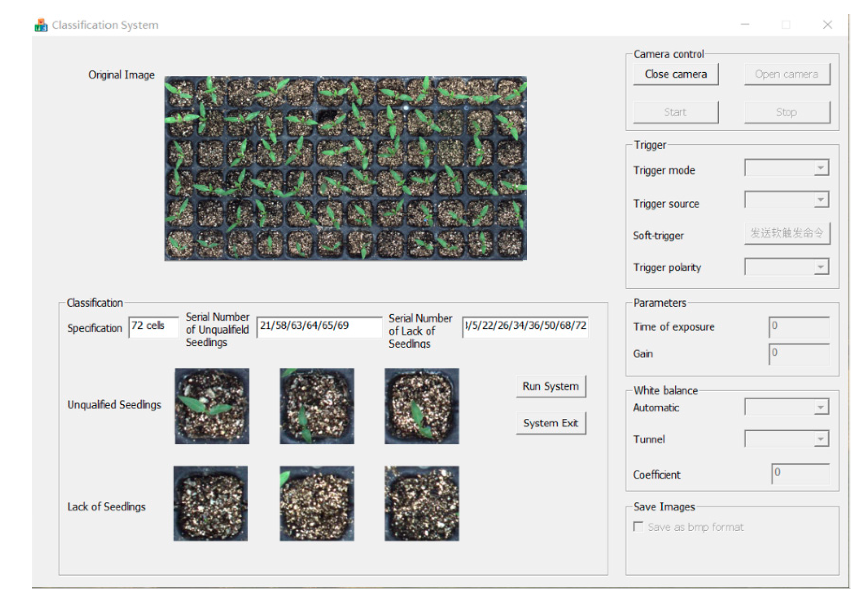Click the 'Lack of Seedlings' row label

click(x=106, y=507)
